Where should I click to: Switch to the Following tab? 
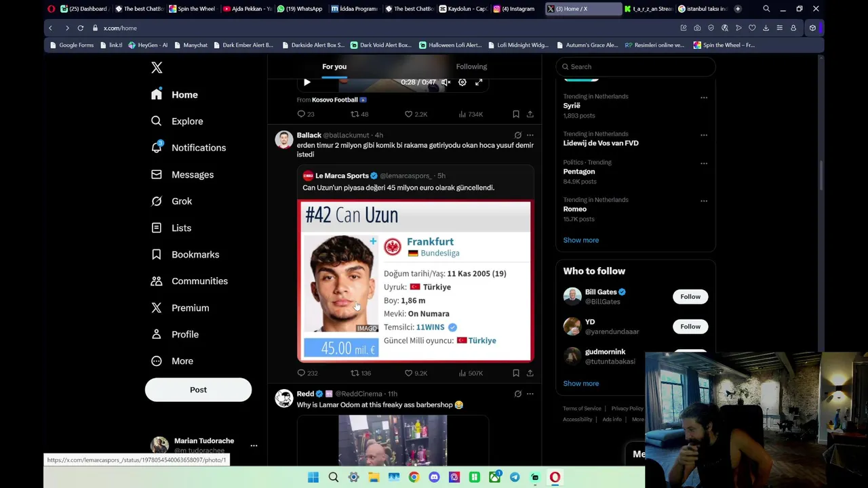[471, 66]
